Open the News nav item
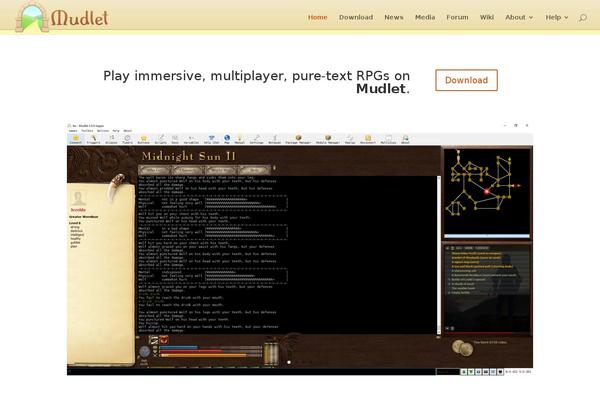 [394, 17]
